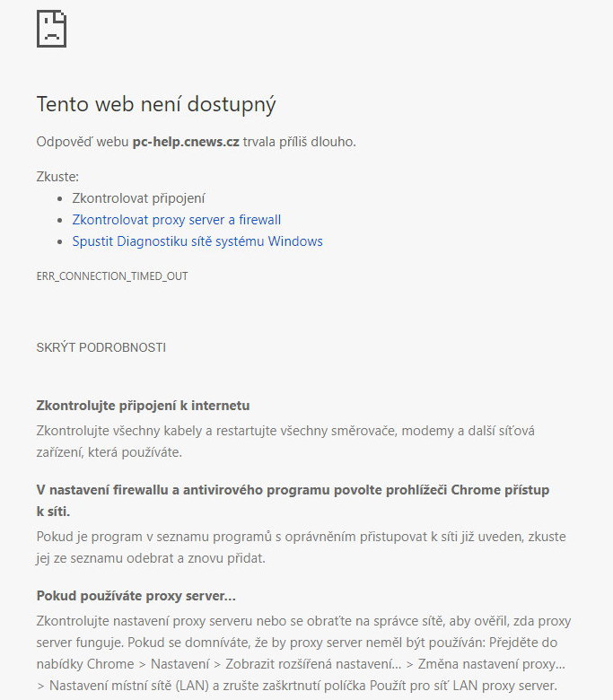Click "Změna nastavení proxy…" text

[x=489, y=664]
